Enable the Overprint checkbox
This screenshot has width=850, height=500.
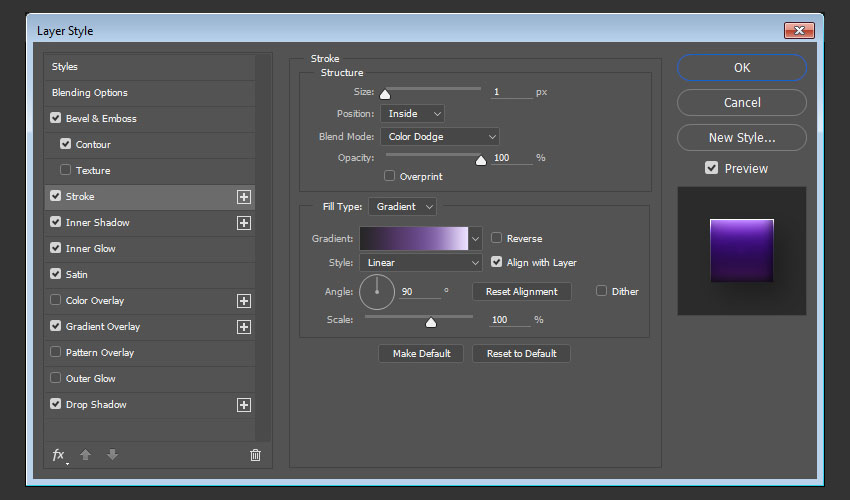(x=390, y=176)
